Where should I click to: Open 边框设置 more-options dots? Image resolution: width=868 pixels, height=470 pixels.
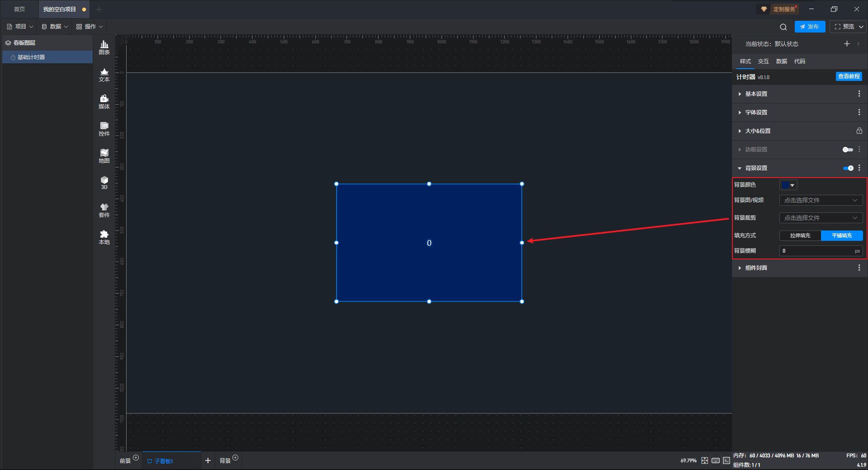(859, 149)
